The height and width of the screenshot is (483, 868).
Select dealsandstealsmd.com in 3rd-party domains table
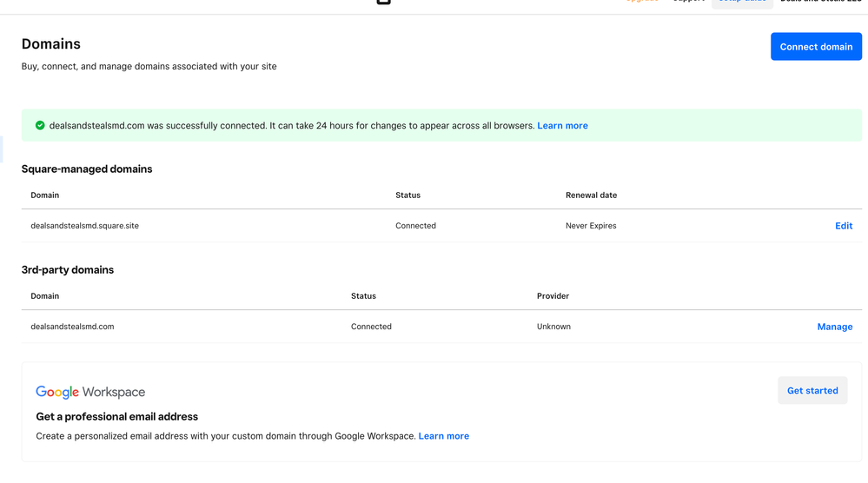click(x=72, y=327)
